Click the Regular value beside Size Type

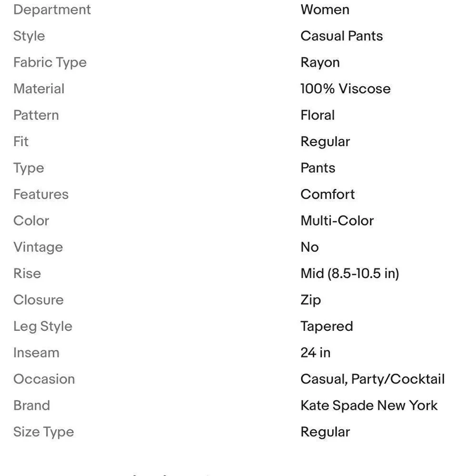coord(325,432)
